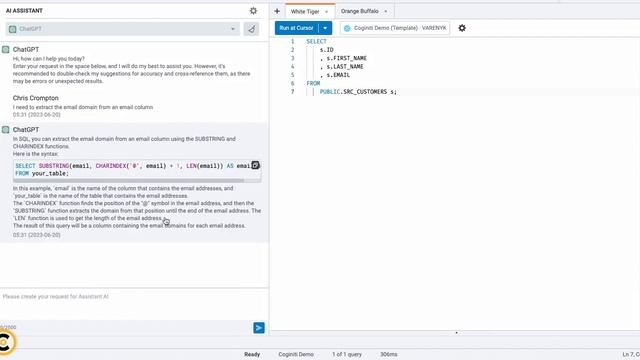Click s.FIRST_NAME on line 3
The image size is (640, 360).
(347, 58)
